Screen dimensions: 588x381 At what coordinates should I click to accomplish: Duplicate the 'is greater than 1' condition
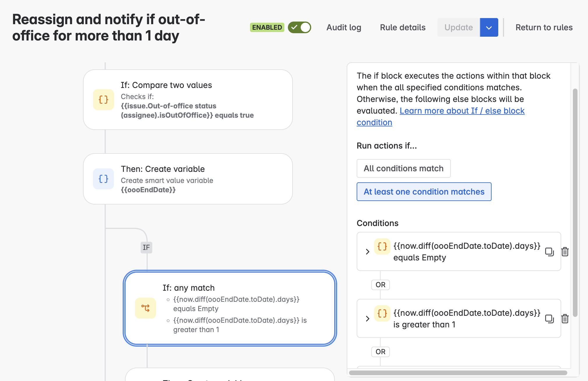click(549, 319)
